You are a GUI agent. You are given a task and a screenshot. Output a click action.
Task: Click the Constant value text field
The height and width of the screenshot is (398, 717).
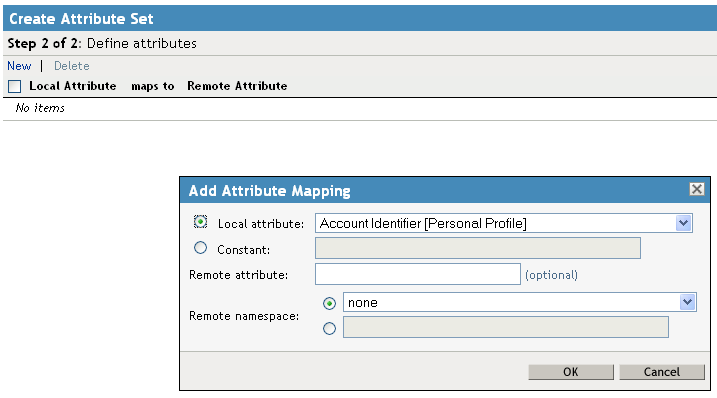click(x=478, y=248)
